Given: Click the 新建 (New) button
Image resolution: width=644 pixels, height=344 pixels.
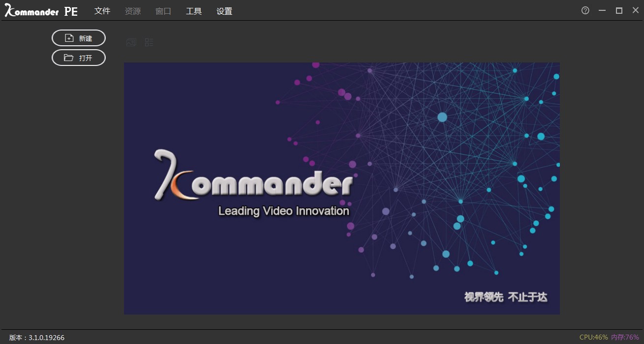Looking at the screenshot, I should point(79,38).
